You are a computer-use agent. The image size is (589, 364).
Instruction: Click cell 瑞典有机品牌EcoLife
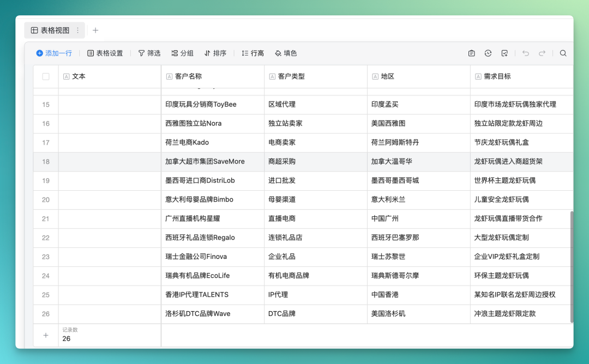click(x=213, y=276)
